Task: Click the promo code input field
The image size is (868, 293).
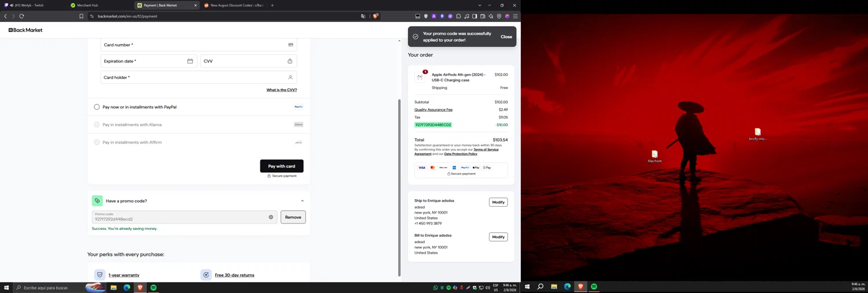Action: tap(185, 217)
